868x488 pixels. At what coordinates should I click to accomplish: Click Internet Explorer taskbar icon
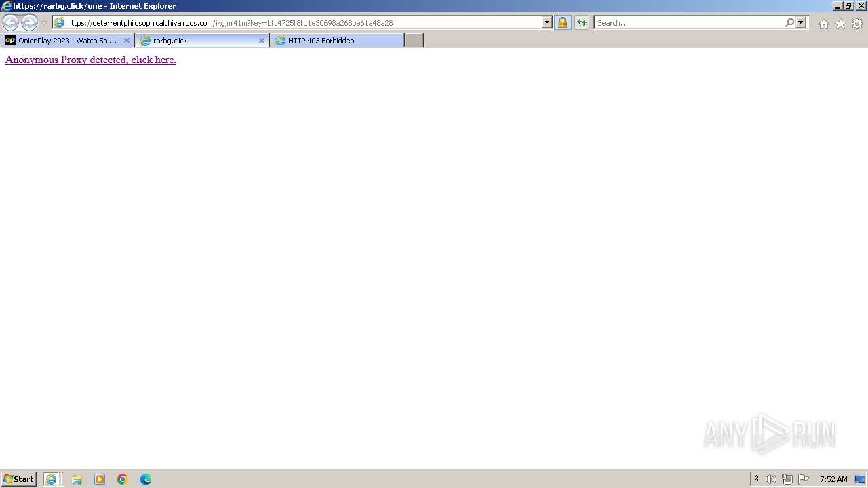pyautogui.click(x=52, y=479)
